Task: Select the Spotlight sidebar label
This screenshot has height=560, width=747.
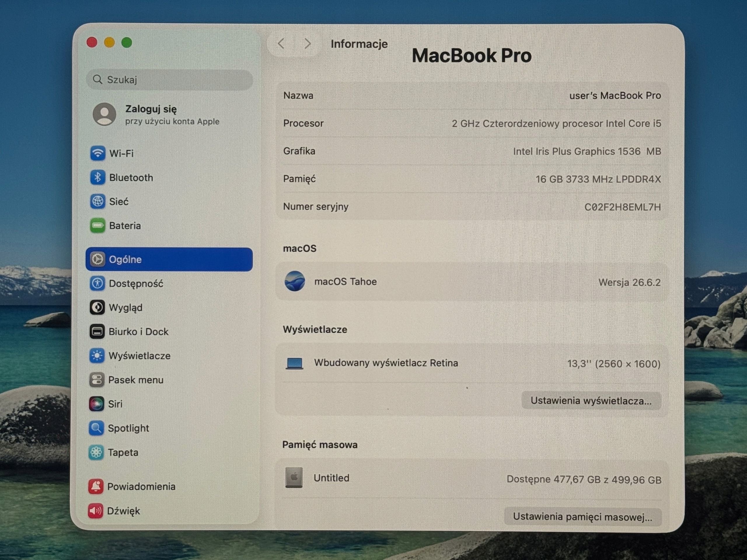Action: pyautogui.click(x=128, y=428)
